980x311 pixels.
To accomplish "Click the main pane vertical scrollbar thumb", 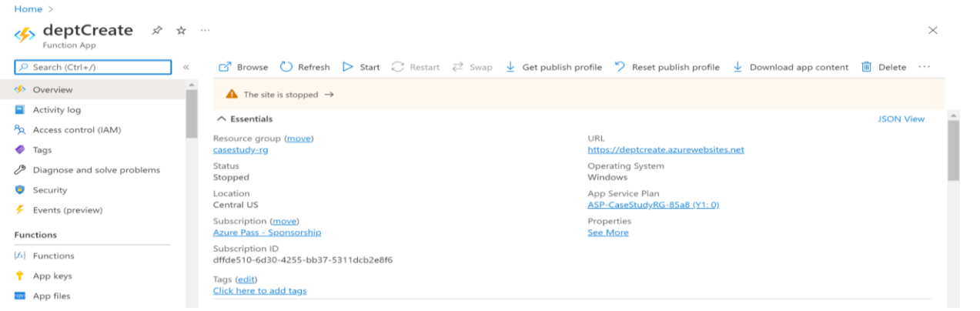I will click(x=953, y=151).
